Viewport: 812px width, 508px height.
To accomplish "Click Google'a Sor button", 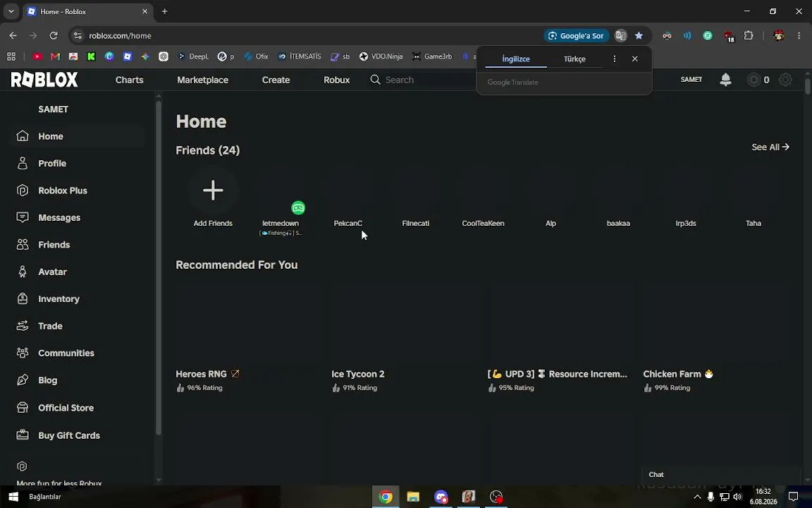I will (x=576, y=36).
